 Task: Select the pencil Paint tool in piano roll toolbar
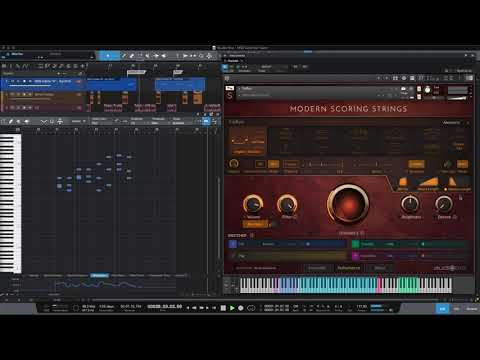[11, 122]
